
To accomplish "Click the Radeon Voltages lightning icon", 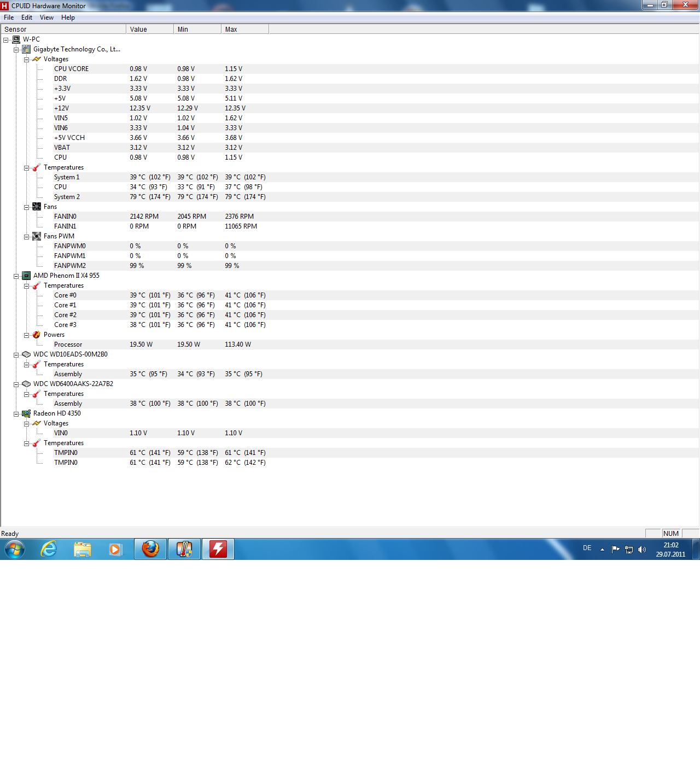I will click(x=37, y=423).
